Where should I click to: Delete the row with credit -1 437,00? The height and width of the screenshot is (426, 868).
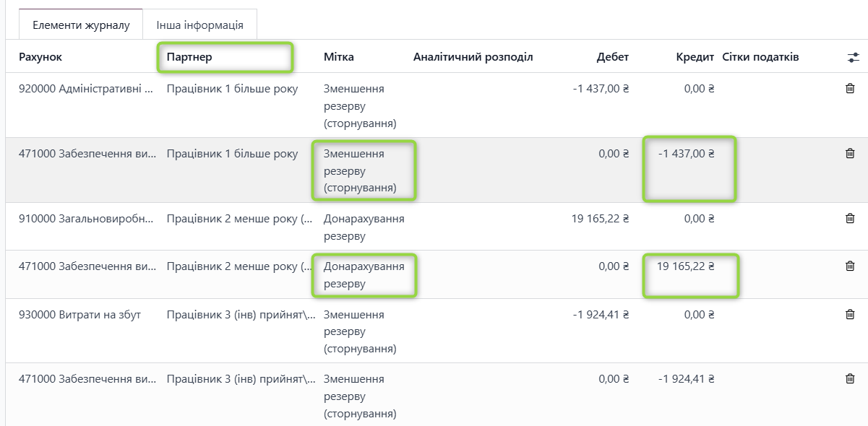pos(850,154)
